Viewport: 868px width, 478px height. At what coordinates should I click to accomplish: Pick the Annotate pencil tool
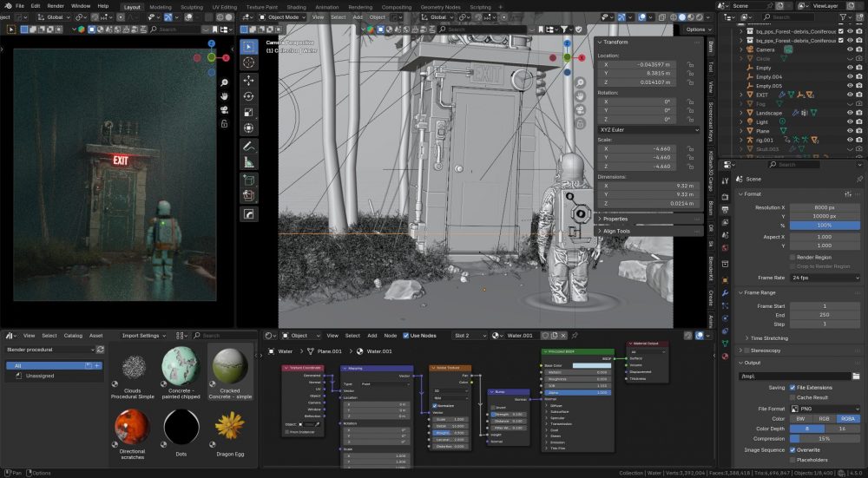249,146
